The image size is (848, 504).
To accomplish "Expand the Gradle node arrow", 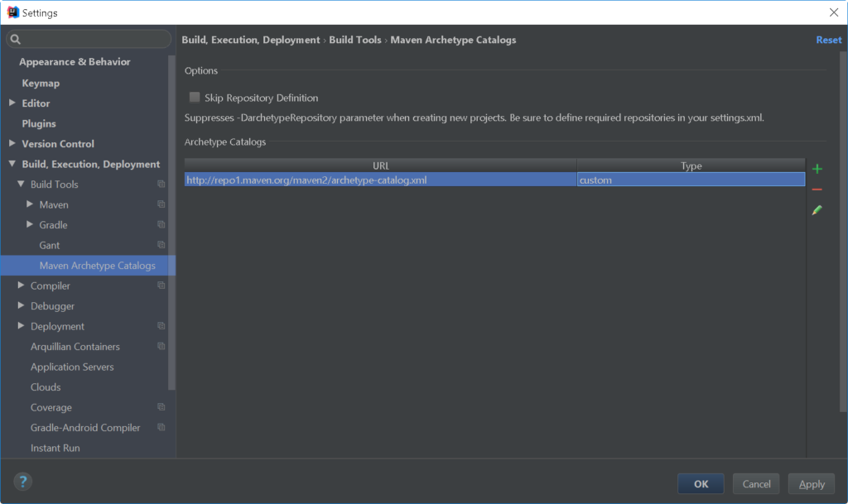I will (30, 224).
